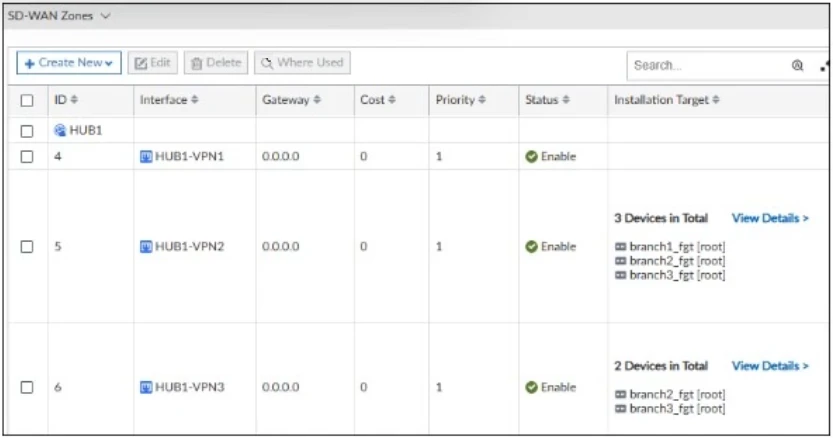Click the HUB1-VPN2 interface icon

(146, 247)
